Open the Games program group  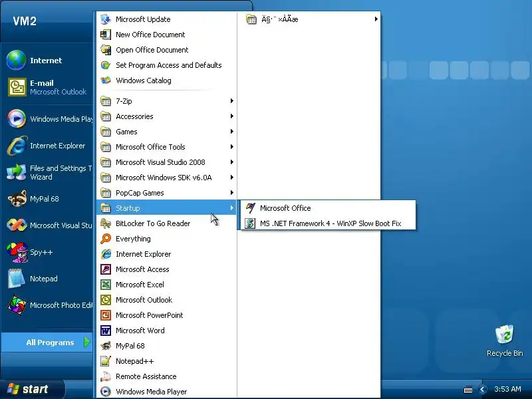(166, 132)
